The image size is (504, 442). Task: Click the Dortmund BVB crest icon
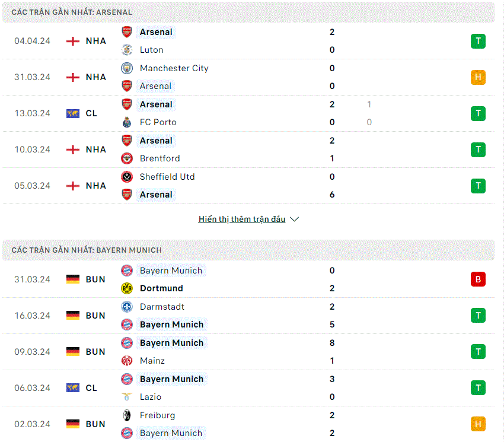(x=127, y=288)
